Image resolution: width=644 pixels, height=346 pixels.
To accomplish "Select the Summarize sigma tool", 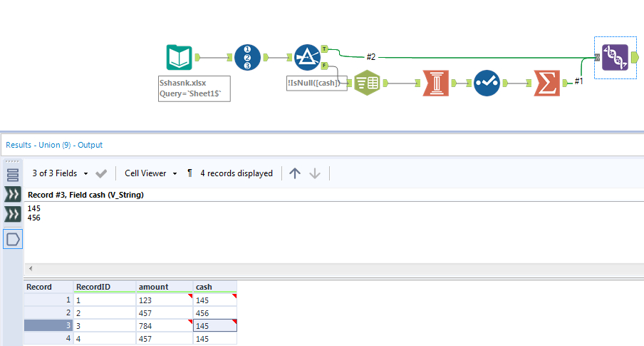I will pyautogui.click(x=546, y=83).
